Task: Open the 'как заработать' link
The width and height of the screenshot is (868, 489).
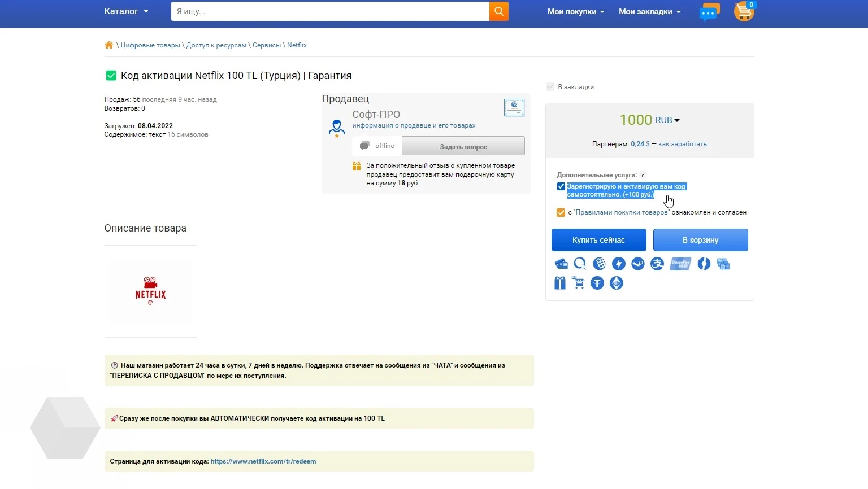Action: pyautogui.click(x=683, y=144)
